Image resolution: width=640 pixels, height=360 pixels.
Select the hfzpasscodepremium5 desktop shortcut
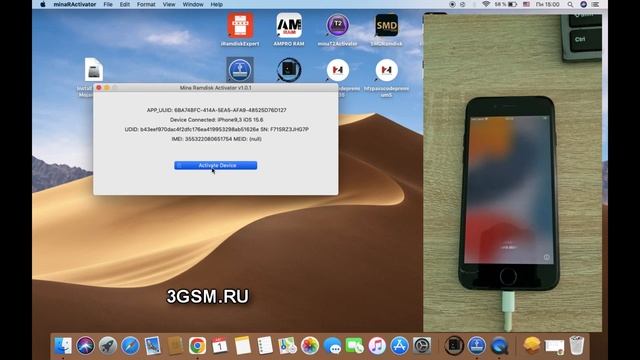coord(387,78)
